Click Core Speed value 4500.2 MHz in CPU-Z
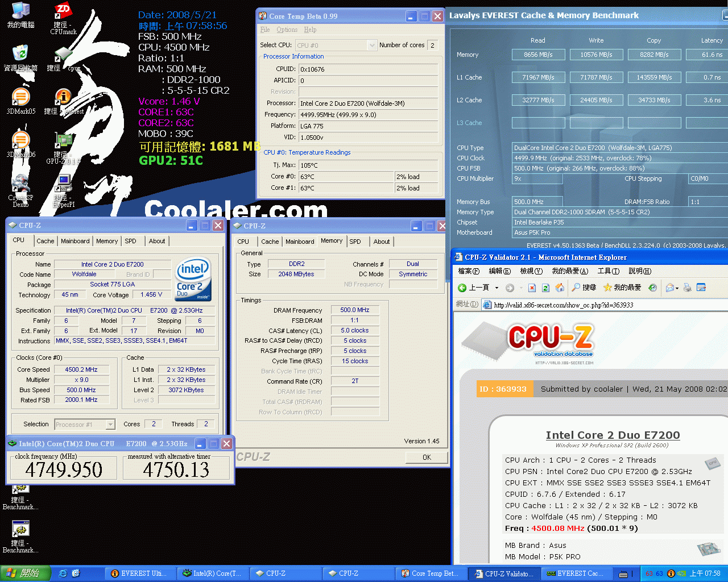The height and width of the screenshot is (582, 728). [81, 369]
